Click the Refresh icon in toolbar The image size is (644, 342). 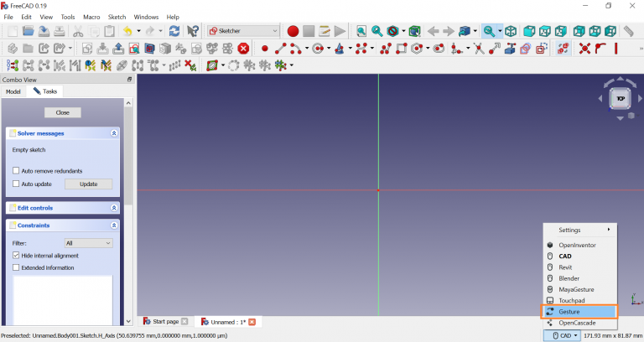click(x=174, y=31)
